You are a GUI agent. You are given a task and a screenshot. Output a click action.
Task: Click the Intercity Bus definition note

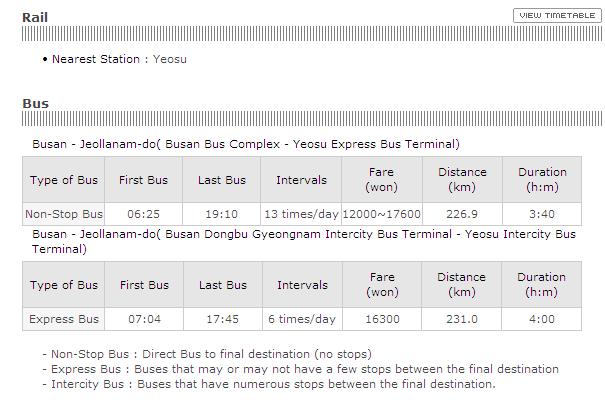[269, 384]
